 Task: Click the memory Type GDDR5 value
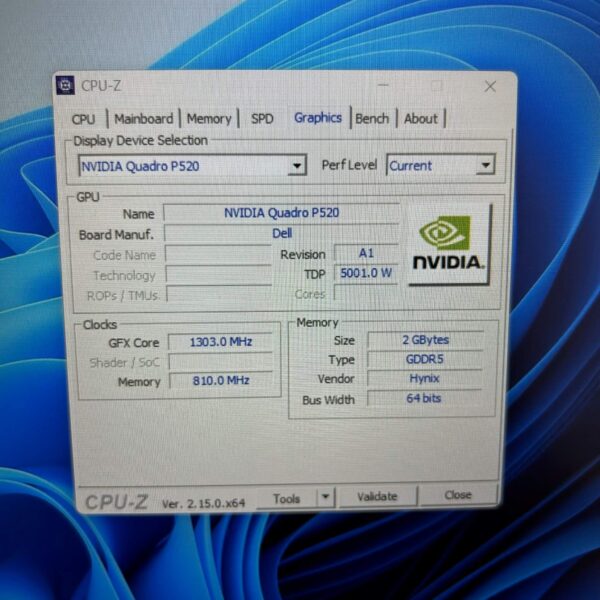point(425,359)
